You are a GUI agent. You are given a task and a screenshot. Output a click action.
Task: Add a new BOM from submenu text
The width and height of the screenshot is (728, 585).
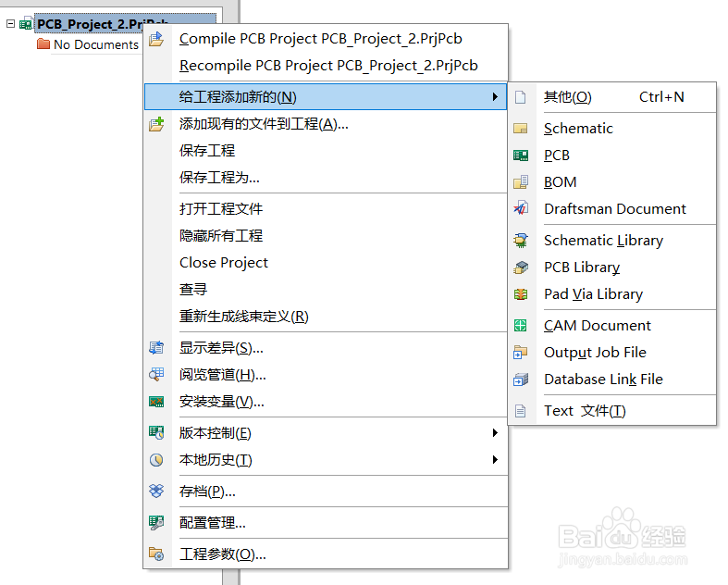(560, 182)
